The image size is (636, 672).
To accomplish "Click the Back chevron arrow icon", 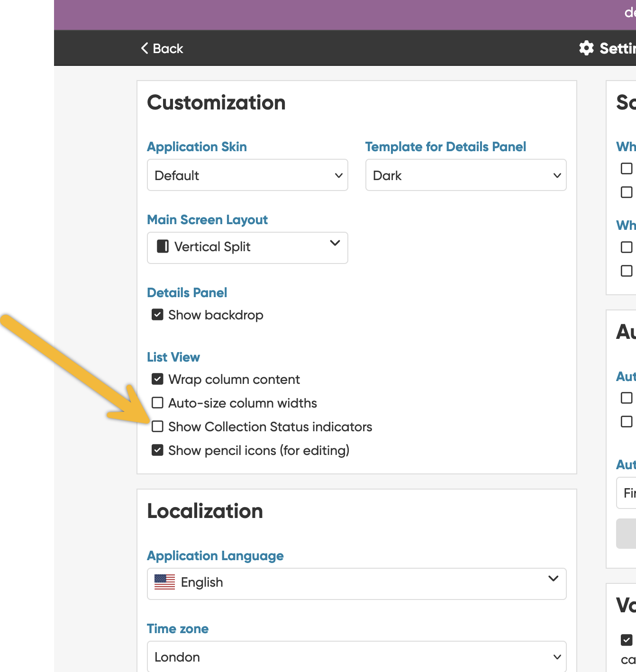I will [x=145, y=48].
